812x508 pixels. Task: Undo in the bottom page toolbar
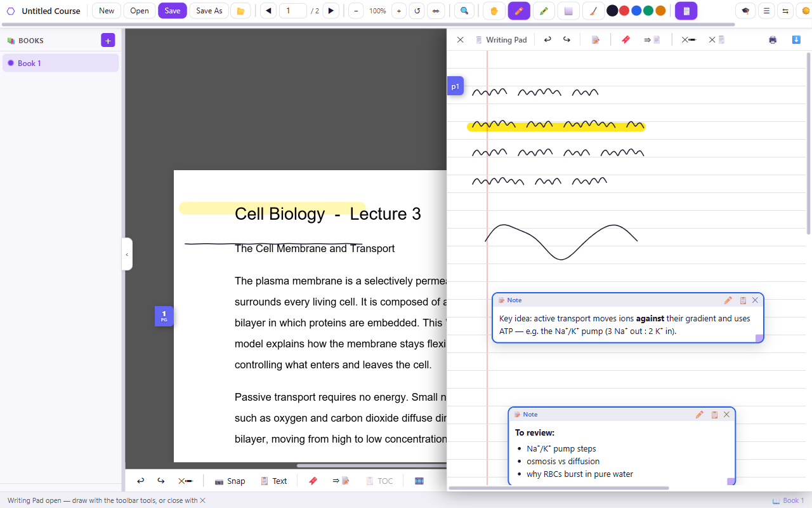point(141,481)
